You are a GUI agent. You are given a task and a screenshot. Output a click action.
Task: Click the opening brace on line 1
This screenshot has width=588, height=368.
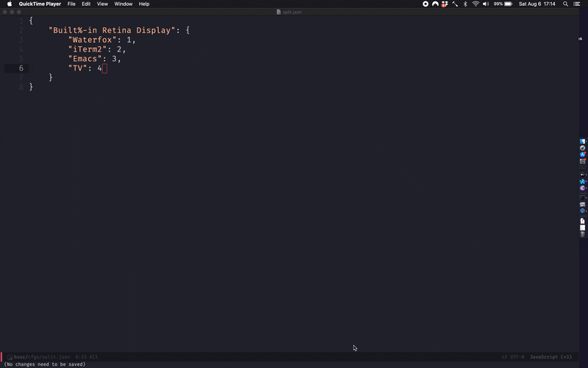coord(31,21)
